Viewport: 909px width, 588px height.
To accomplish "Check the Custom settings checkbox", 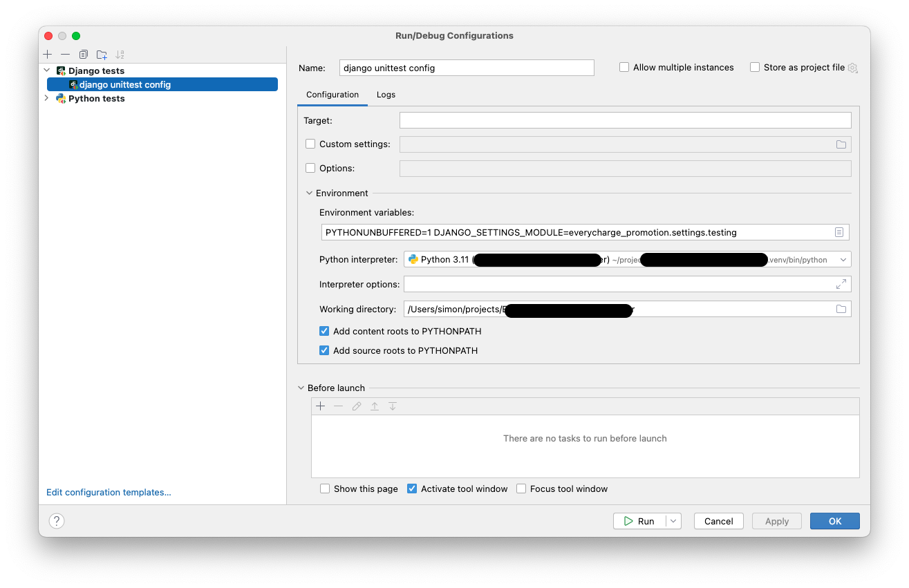I will [310, 144].
